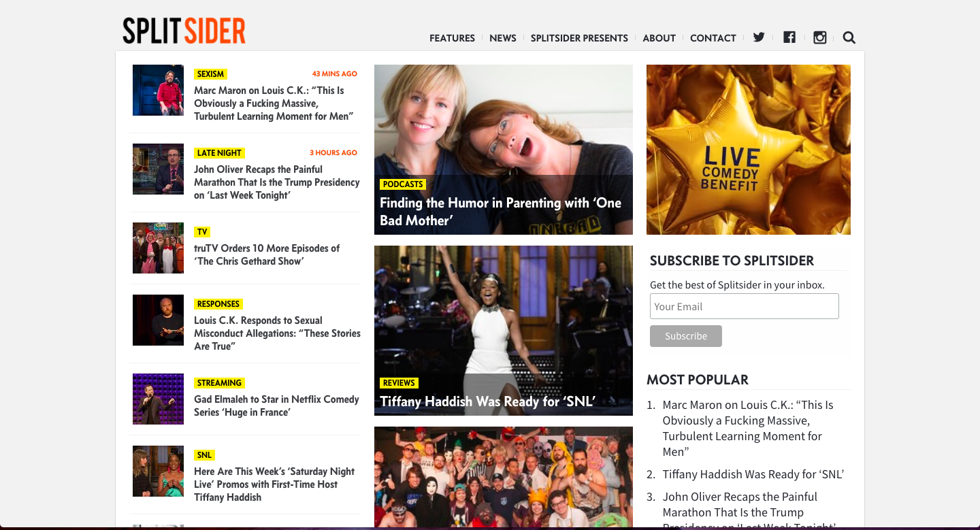
Task: Click the Splitsider logo
Action: click(184, 31)
